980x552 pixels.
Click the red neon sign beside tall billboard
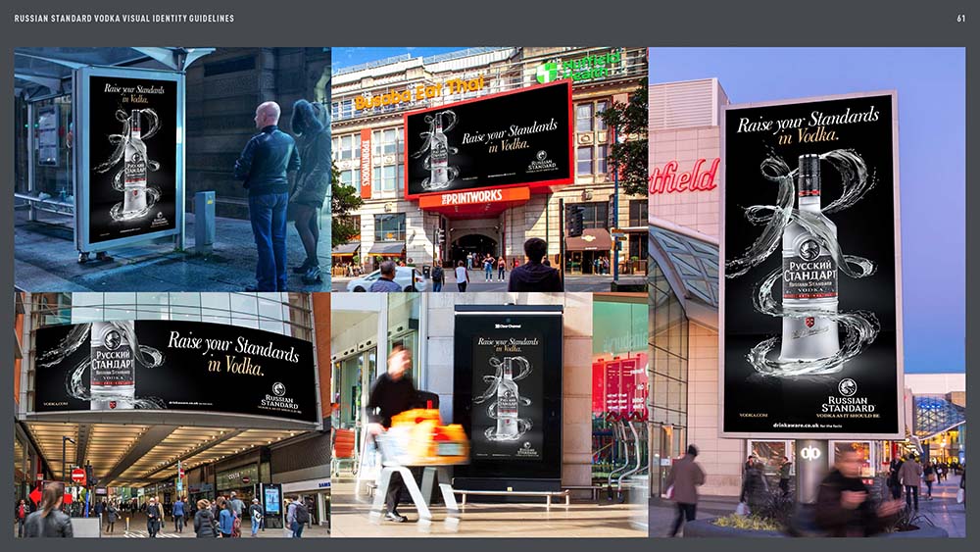(684, 176)
